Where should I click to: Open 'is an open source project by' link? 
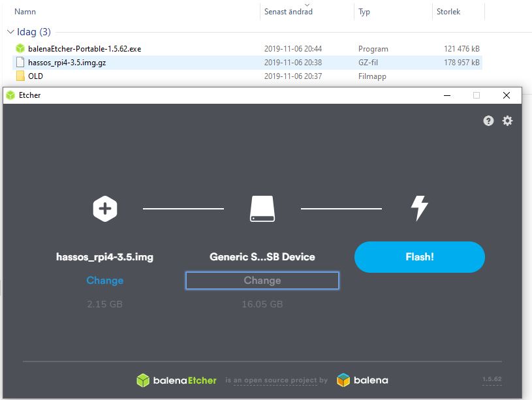[x=277, y=380]
